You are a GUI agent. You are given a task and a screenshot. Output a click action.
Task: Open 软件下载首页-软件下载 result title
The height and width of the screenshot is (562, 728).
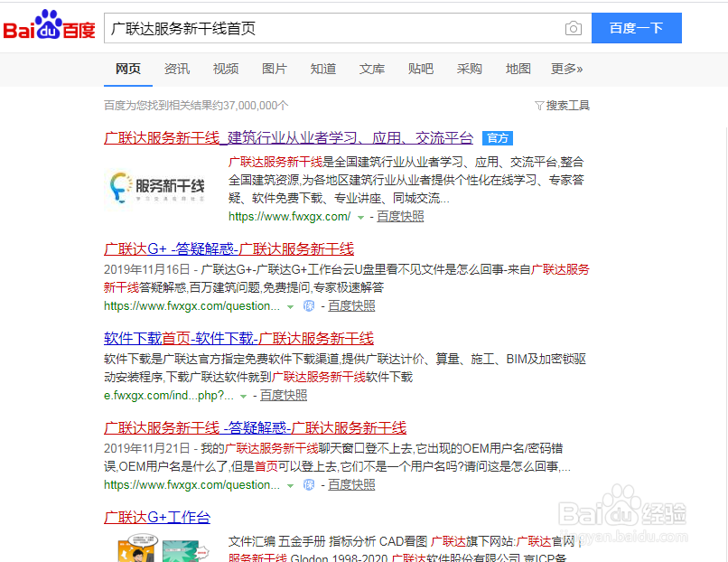click(238, 338)
